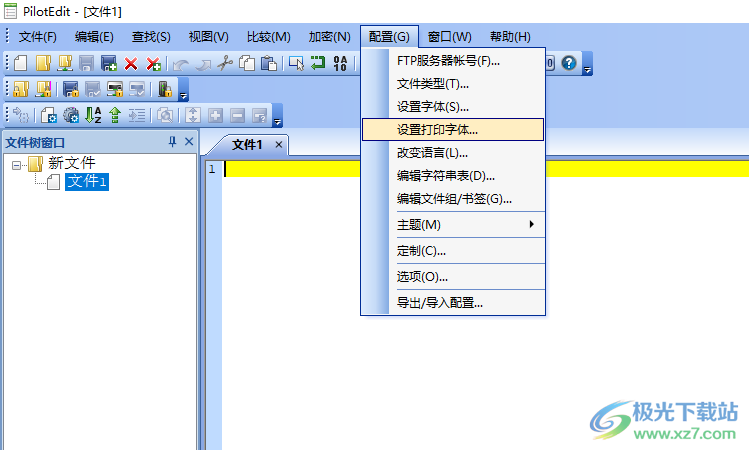This screenshot has height=450, width=749.
Task: Click the locked server tower icon
Action: point(165,89)
